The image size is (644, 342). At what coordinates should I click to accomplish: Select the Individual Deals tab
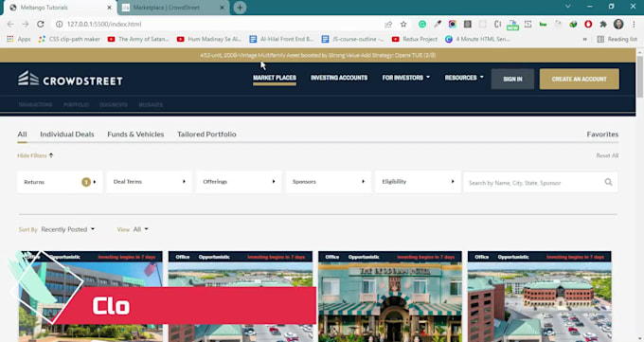click(67, 134)
